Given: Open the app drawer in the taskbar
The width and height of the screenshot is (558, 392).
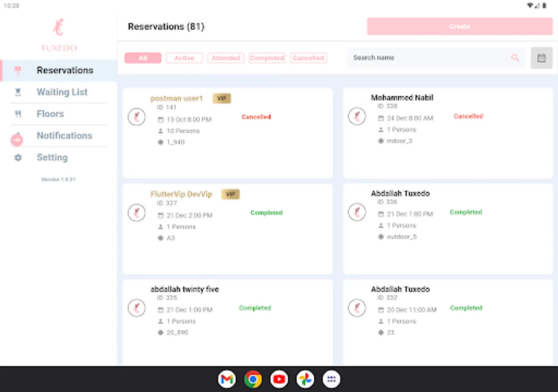Looking at the screenshot, I should coord(331,379).
